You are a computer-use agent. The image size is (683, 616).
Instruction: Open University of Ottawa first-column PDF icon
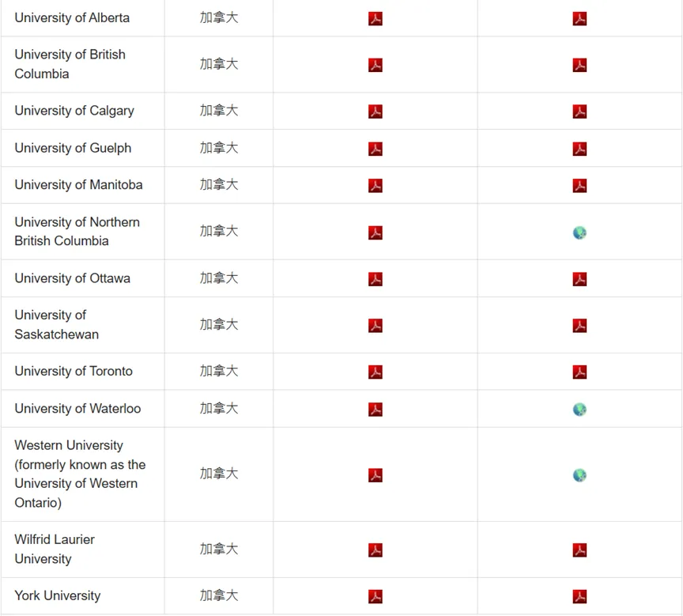click(x=375, y=279)
